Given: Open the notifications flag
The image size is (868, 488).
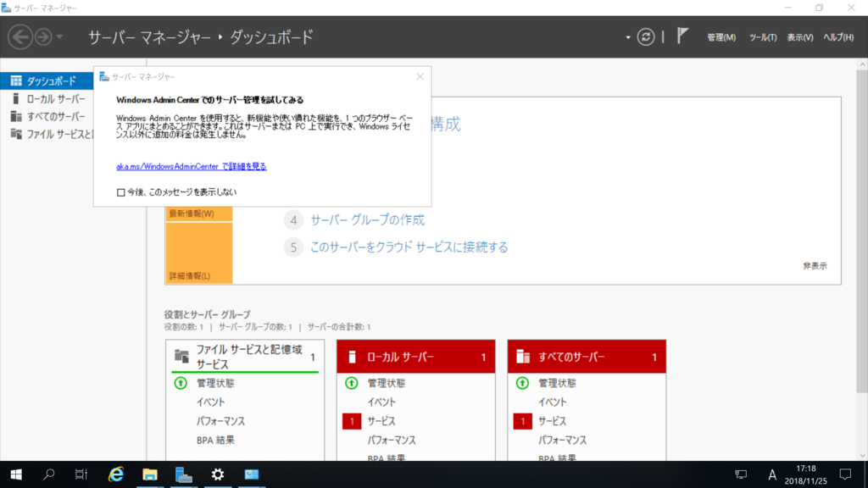Looking at the screenshot, I should 682,36.
